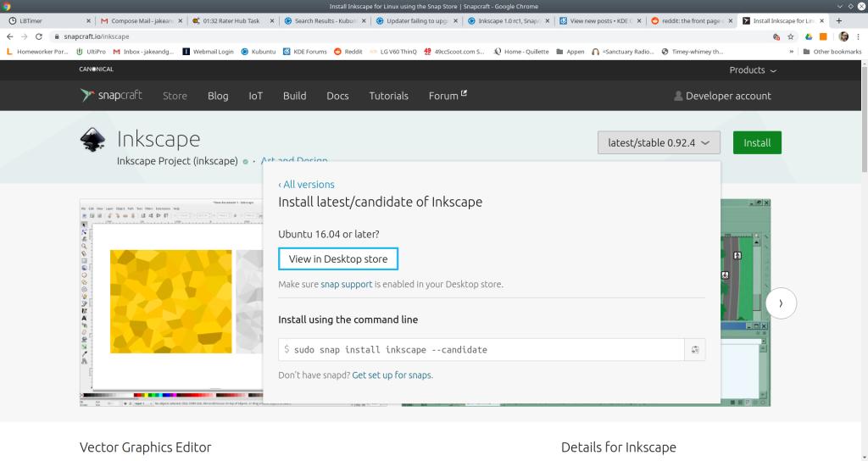Image resolution: width=868 pixels, height=461 pixels.
Task: Expand the bookmarks overflow chevron
Action: coord(792,52)
